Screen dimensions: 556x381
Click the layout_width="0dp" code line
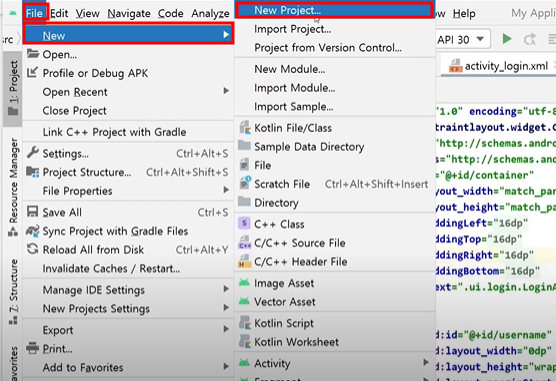point(494,351)
